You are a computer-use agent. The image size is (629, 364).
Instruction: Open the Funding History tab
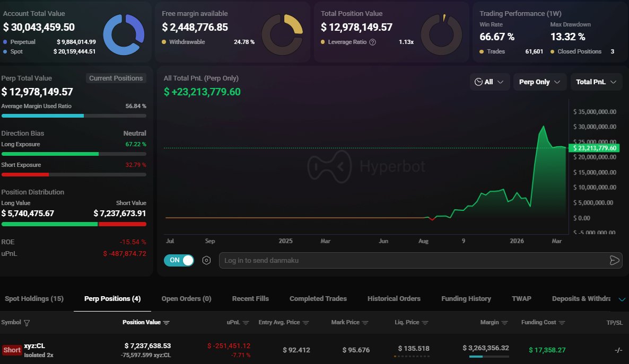click(466, 298)
